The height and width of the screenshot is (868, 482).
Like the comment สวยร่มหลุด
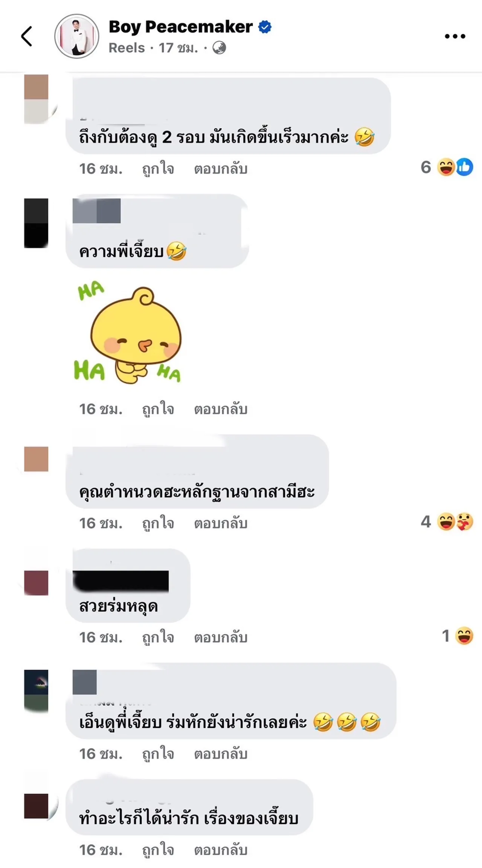coord(158,637)
